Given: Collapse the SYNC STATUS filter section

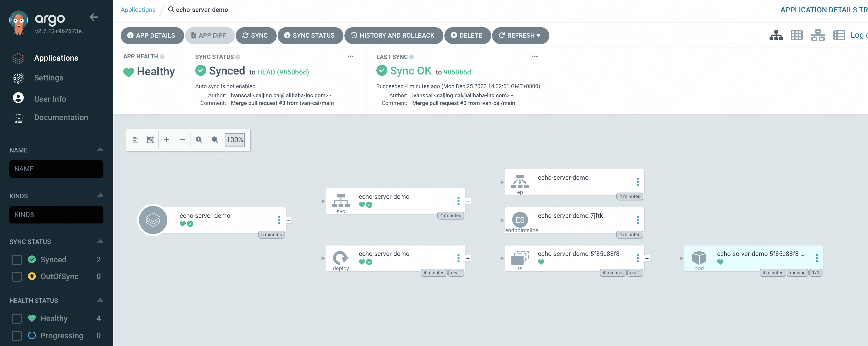Looking at the screenshot, I should (100, 242).
